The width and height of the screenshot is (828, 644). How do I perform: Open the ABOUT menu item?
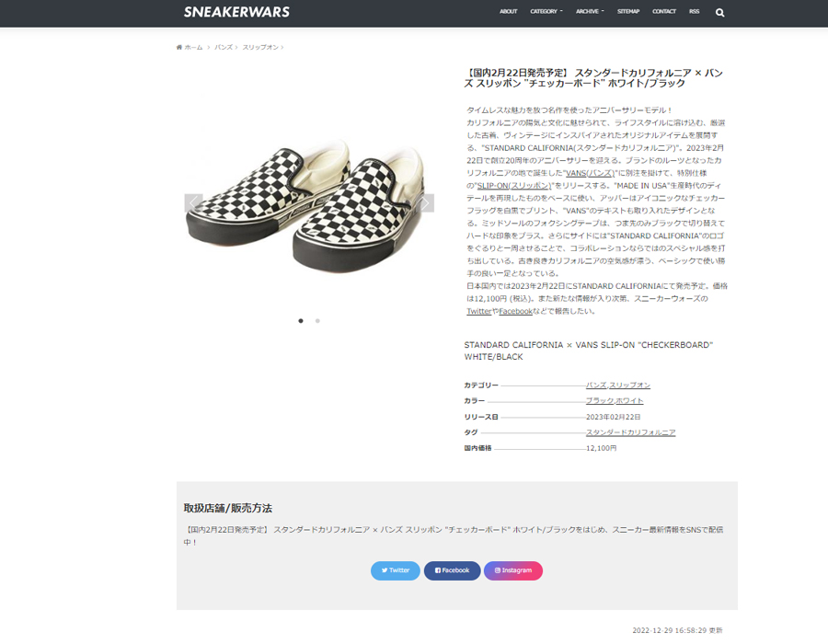(x=509, y=12)
